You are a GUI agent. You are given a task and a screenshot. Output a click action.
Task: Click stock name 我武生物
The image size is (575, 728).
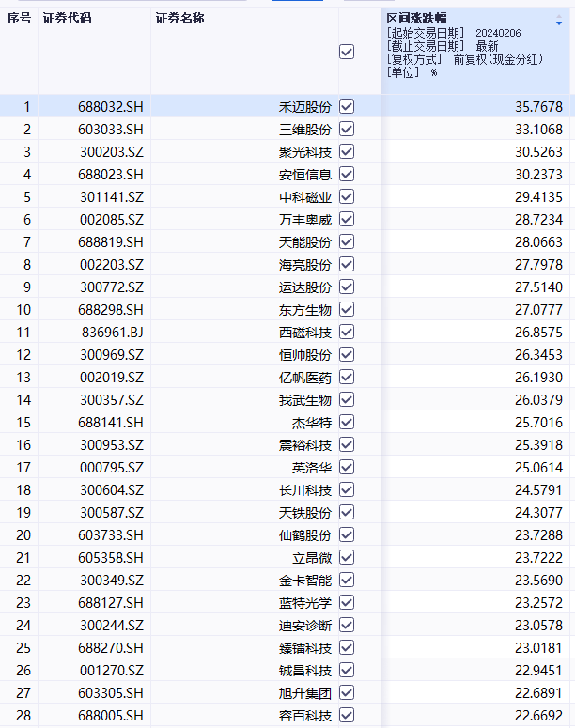[305, 400]
